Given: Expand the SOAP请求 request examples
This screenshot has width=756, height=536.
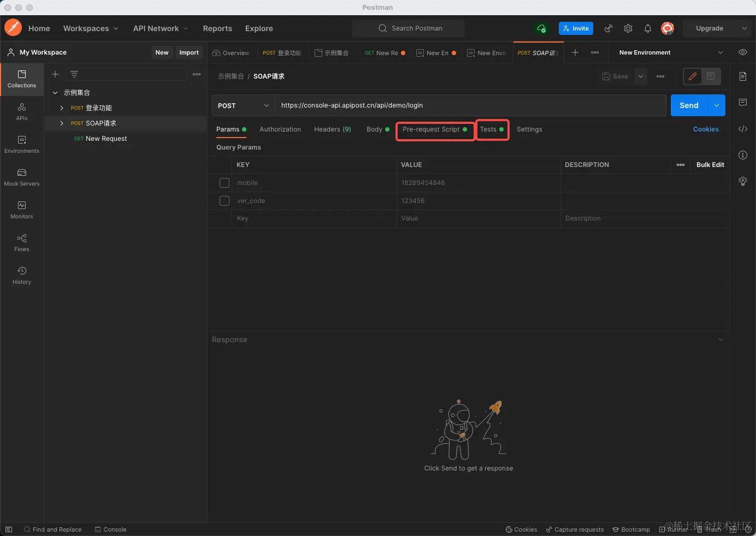Looking at the screenshot, I should pos(62,123).
